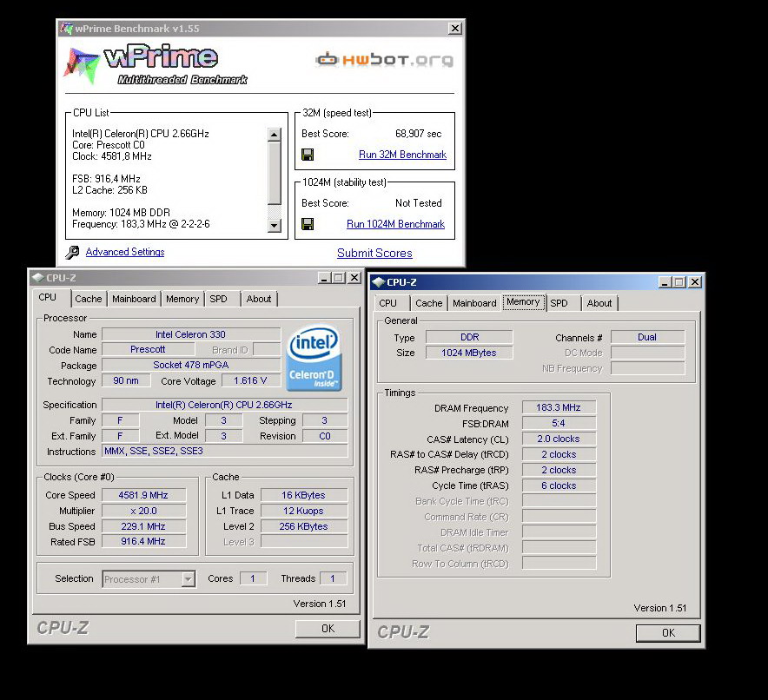The image size is (768, 700).
Task: Click Instructions field 'MMX, SSE, SSE2, SSE3'
Action: coord(225,452)
